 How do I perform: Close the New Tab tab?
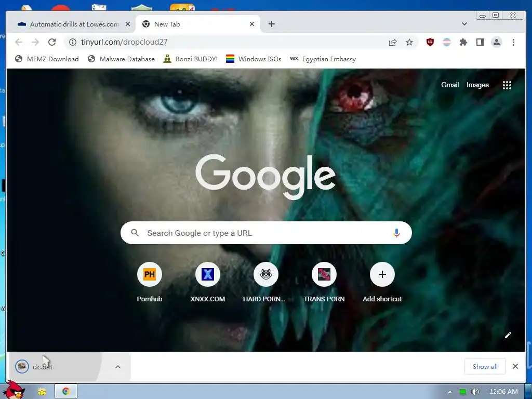252,24
